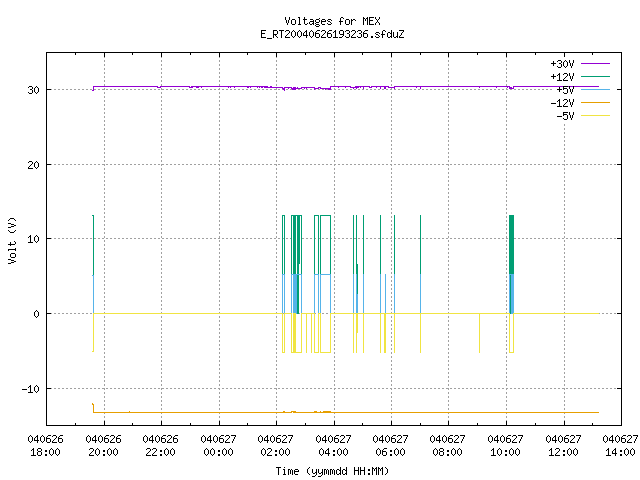Click the y-axis tick value 10
640x480 pixels.
pos(33,239)
